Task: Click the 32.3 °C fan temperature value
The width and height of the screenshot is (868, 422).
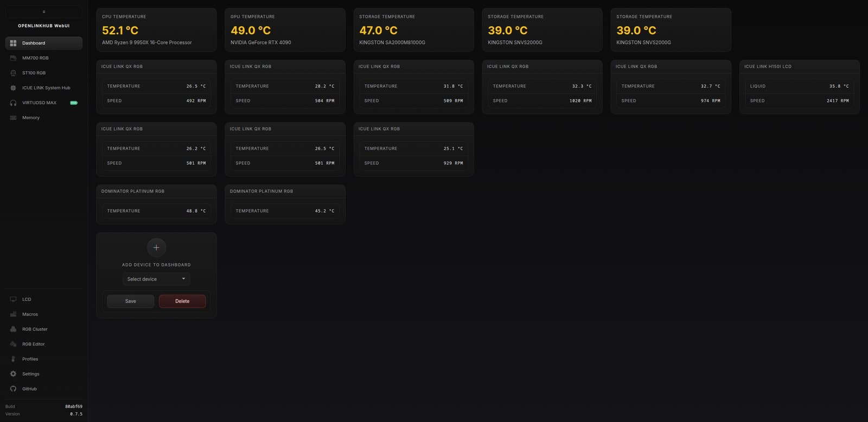Action: [582, 86]
